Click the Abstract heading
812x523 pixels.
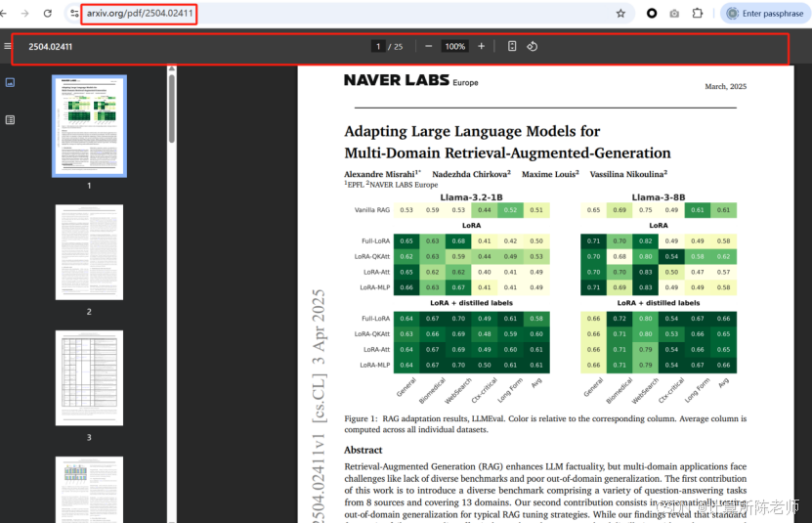363,450
